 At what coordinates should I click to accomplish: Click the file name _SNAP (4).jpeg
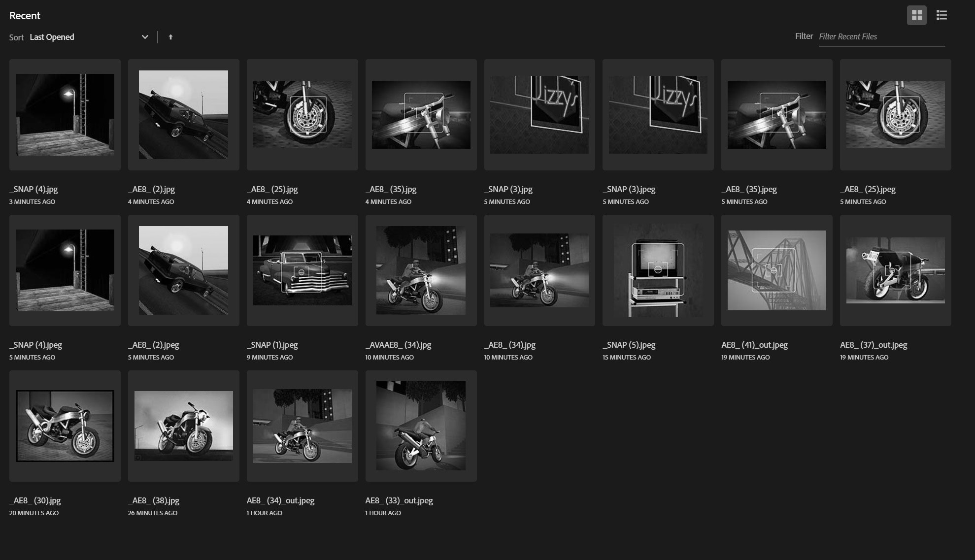[35, 345]
